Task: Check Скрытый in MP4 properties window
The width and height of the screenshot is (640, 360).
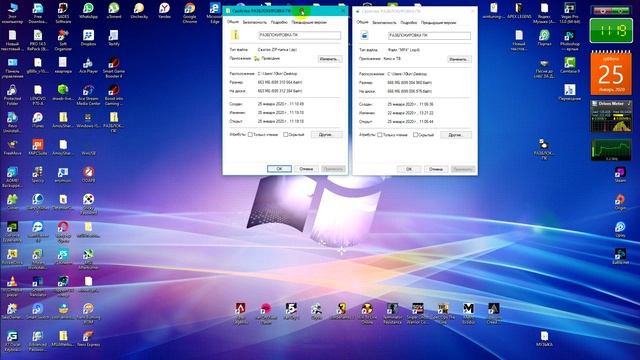Action: (415, 135)
